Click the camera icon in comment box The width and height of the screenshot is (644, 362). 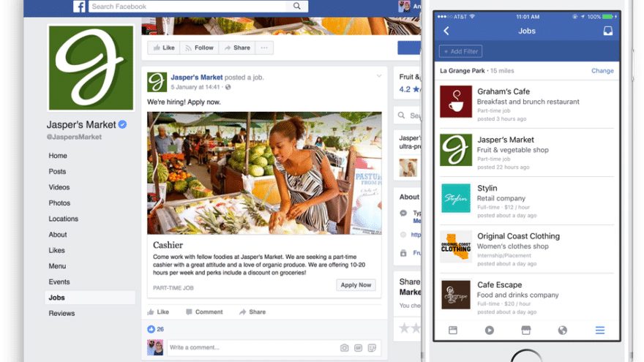(x=344, y=347)
